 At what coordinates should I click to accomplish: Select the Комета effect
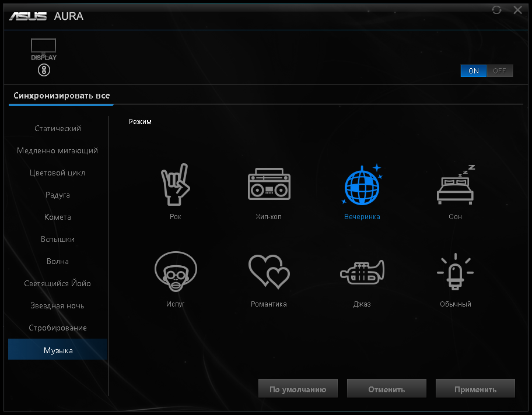(58, 217)
